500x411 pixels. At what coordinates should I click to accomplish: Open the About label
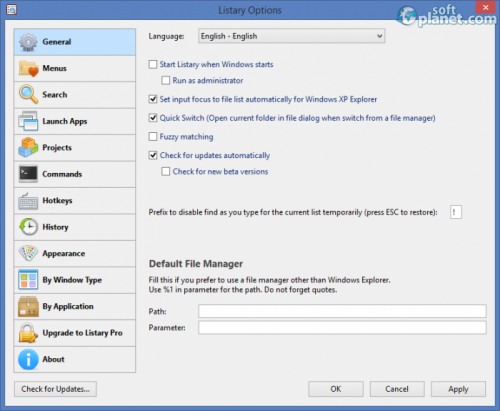click(53, 359)
